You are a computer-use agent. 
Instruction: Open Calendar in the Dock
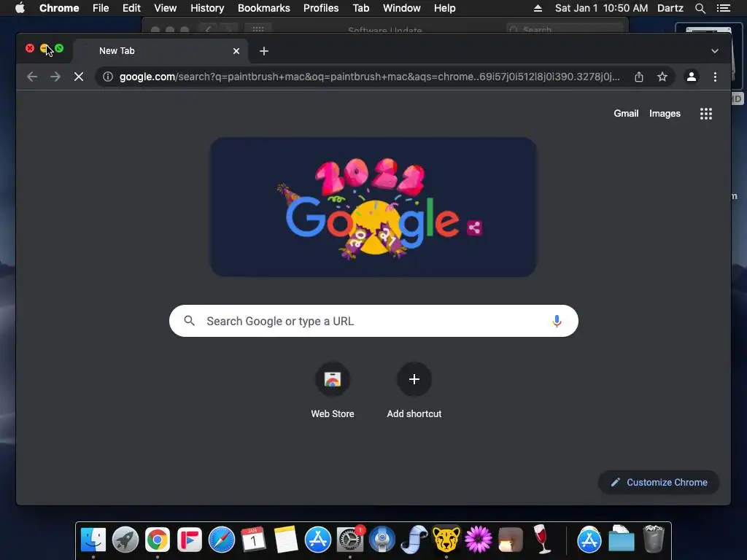[x=253, y=540]
